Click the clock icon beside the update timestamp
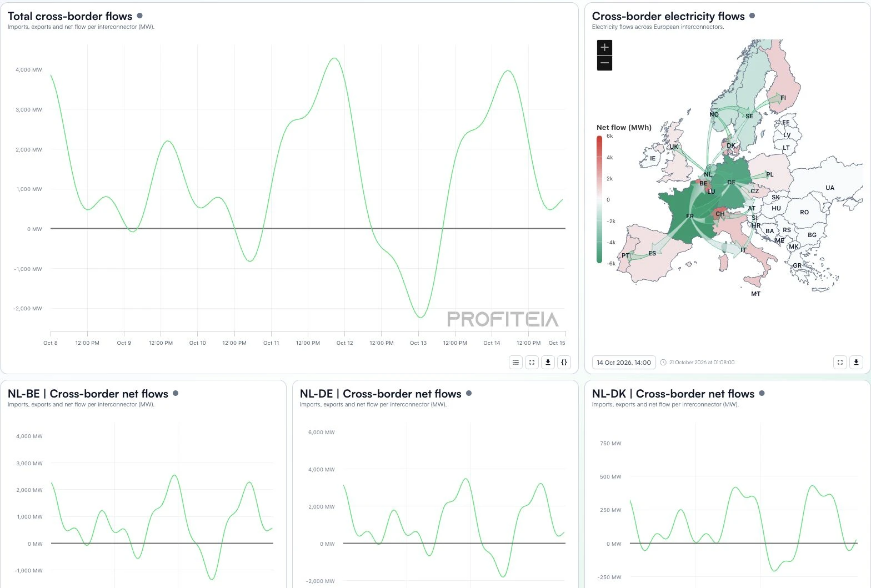871x588 pixels. (x=663, y=363)
